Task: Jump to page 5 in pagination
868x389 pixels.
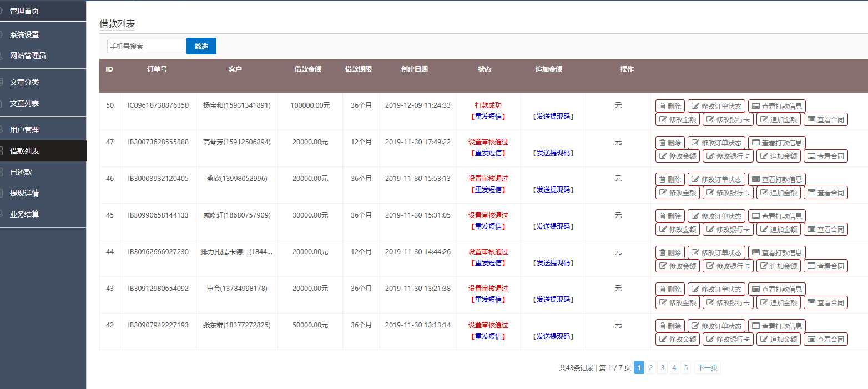Action: click(x=685, y=367)
